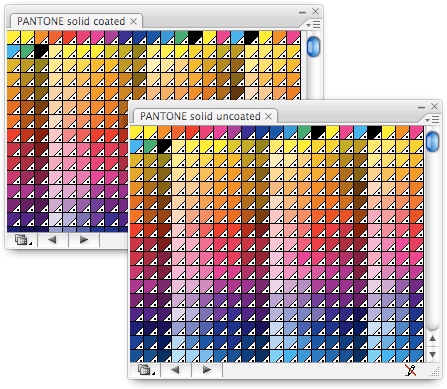The height and width of the screenshot is (389, 447).
Task: Load previous swatch library in the uncoated panel
Action: point(176,370)
